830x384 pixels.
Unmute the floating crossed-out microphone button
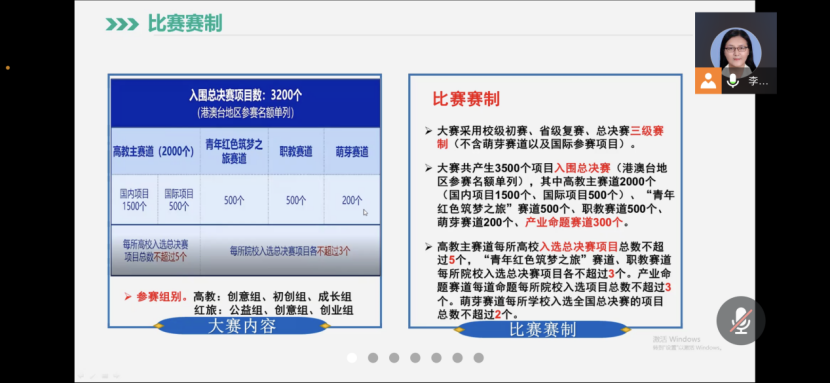point(741,320)
